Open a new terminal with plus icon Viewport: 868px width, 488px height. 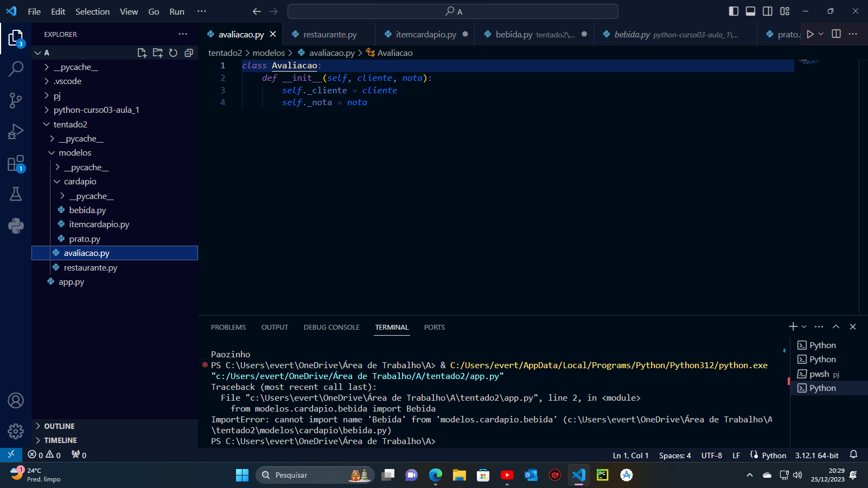[793, 326]
